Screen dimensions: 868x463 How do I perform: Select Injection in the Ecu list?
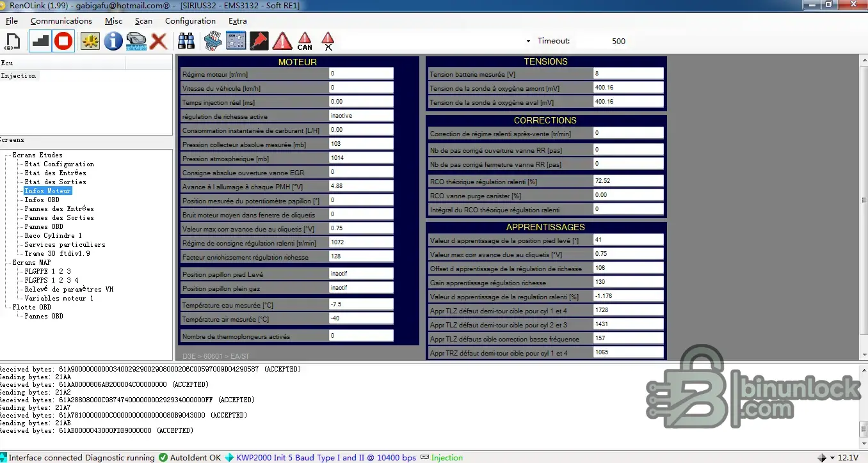pyautogui.click(x=19, y=75)
